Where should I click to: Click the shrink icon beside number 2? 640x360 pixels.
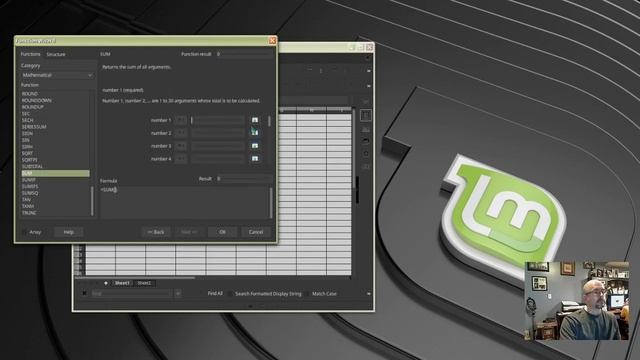click(255, 133)
